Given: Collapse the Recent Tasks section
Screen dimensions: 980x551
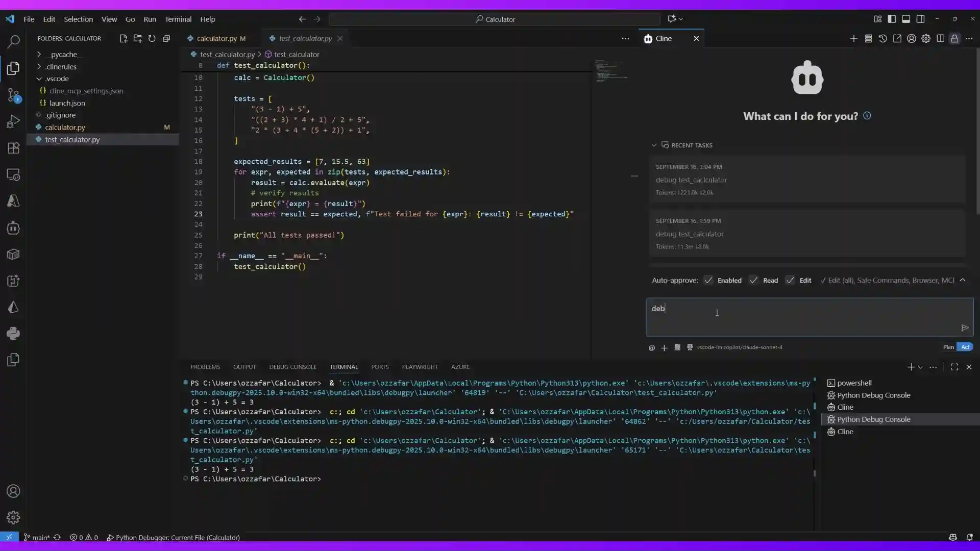Looking at the screenshot, I should pyautogui.click(x=654, y=145).
